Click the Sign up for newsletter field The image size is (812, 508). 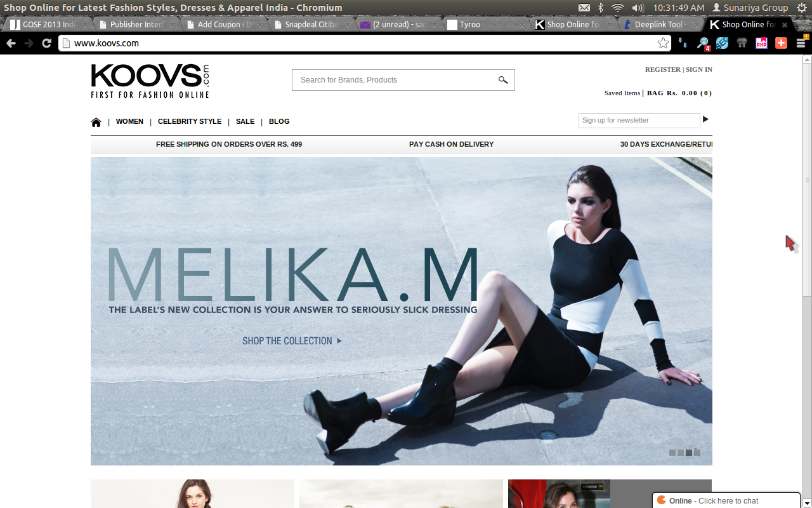[x=639, y=120]
